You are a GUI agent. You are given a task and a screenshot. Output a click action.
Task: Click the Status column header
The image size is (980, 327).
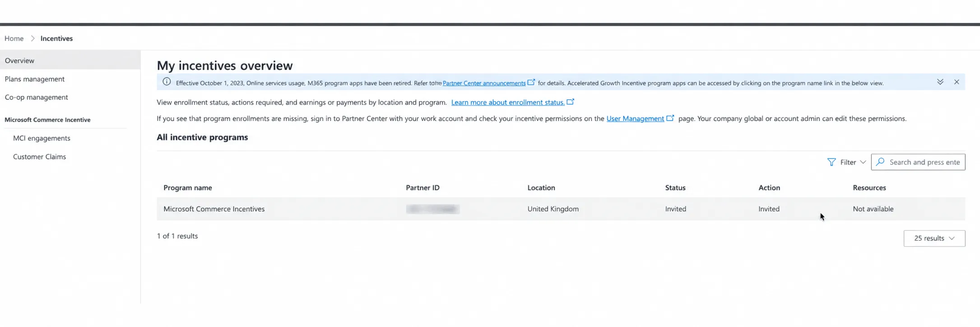(x=675, y=188)
